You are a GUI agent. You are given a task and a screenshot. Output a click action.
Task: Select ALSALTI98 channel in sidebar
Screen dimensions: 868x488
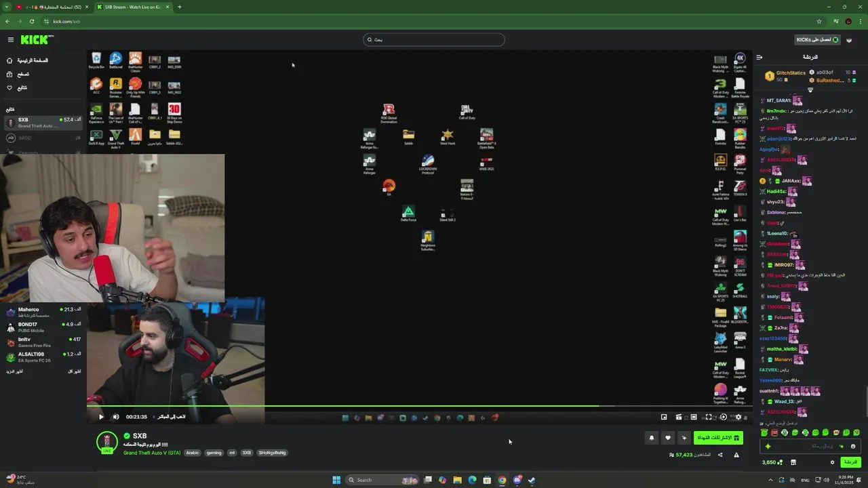(x=43, y=357)
